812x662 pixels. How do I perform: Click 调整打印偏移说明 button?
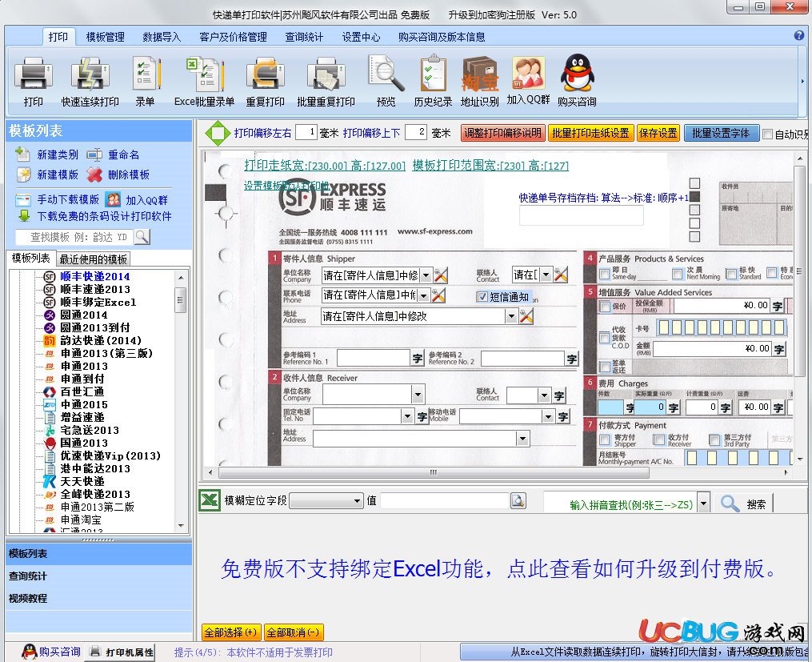(502, 133)
